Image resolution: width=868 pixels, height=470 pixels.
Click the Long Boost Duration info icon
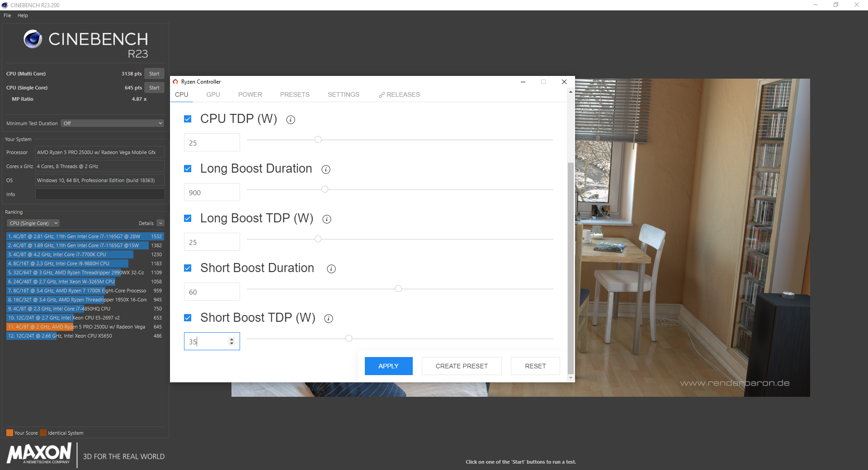[x=326, y=169]
